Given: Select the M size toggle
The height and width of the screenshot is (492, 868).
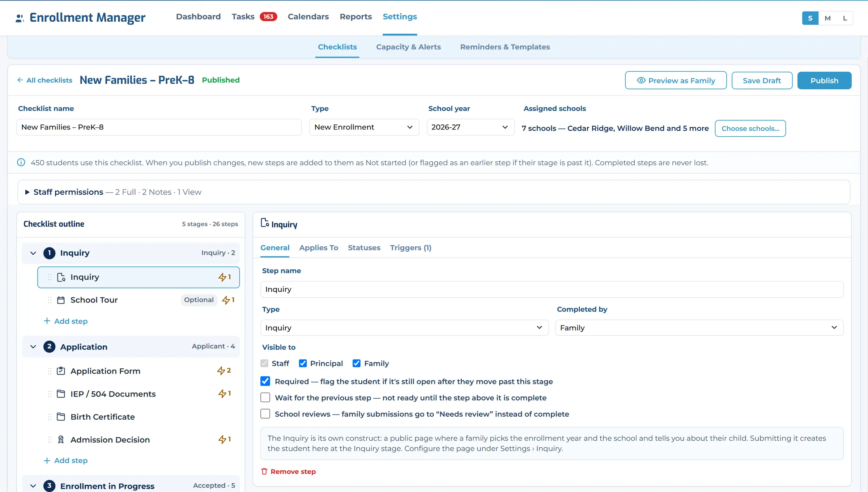Looking at the screenshot, I should coord(827,18).
